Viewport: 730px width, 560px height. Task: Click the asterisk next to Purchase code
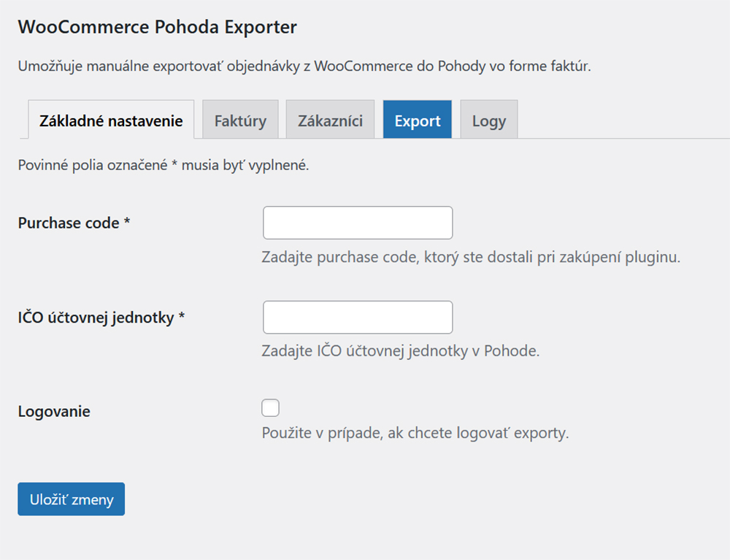pyautogui.click(x=127, y=223)
